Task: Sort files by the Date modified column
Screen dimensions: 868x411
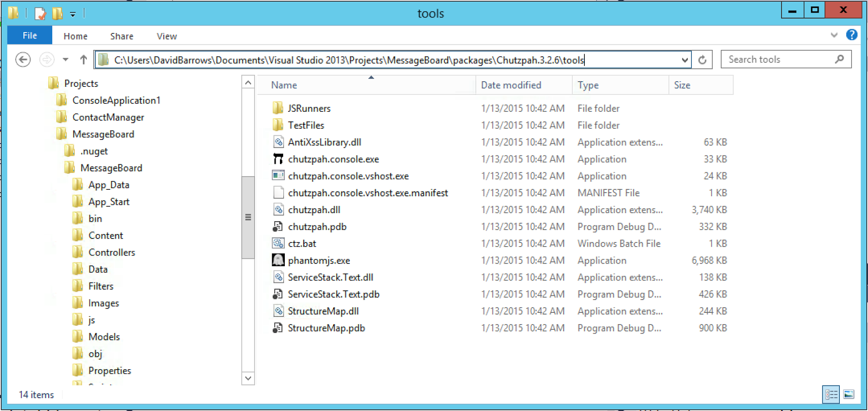Action: click(x=511, y=85)
